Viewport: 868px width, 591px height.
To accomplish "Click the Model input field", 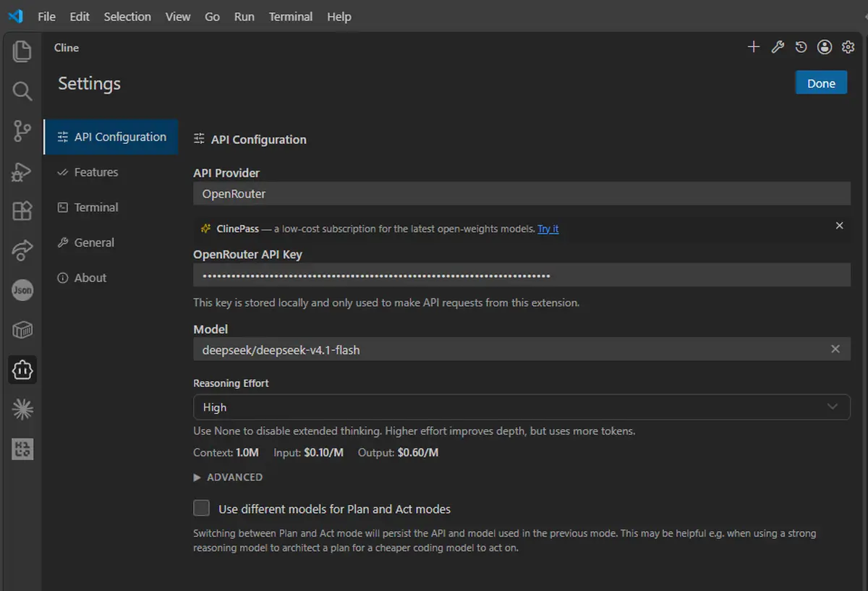I will pos(522,349).
